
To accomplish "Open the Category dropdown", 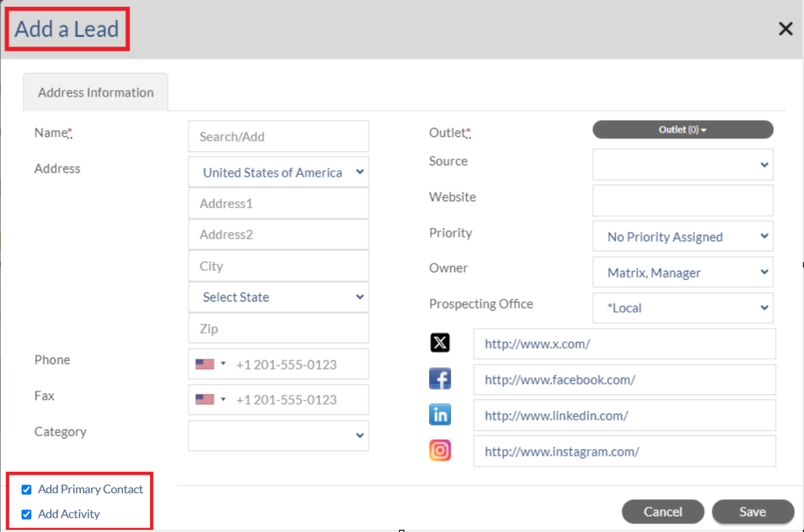I will tap(279, 436).
